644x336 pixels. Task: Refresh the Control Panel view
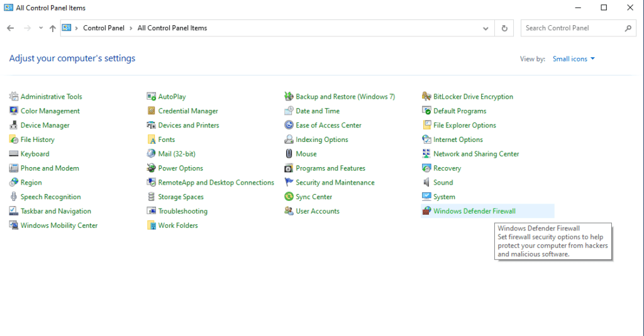tap(504, 28)
